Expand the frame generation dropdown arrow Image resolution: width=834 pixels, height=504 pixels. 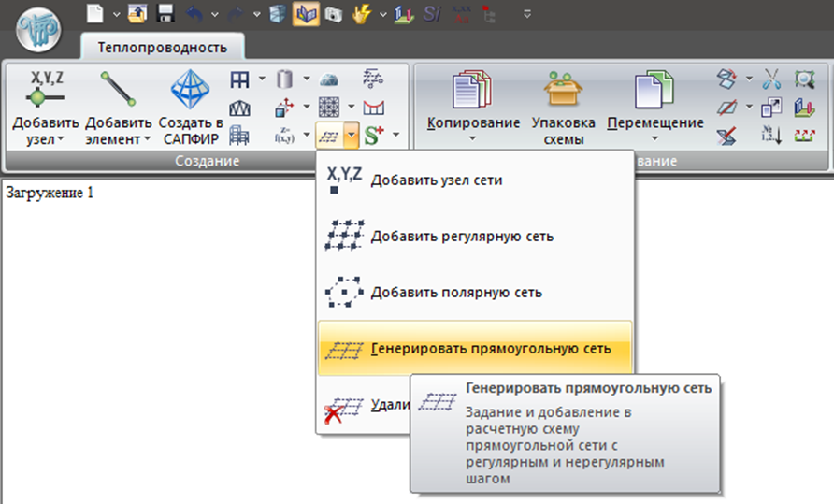(262, 79)
